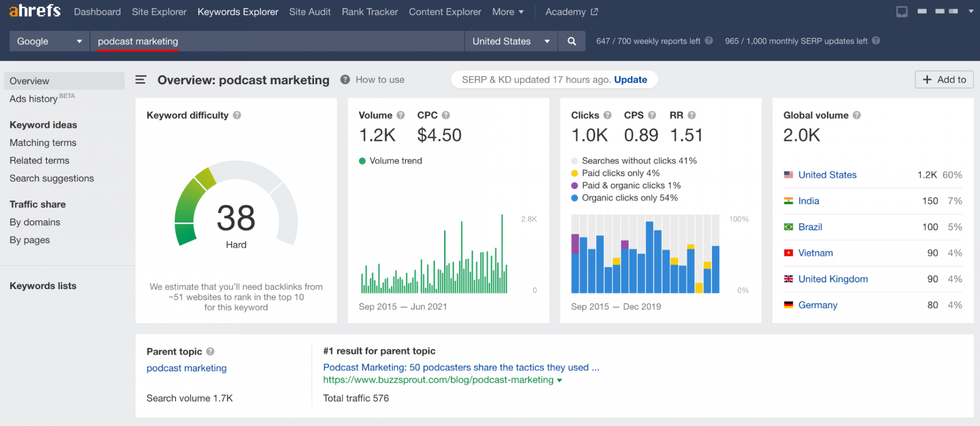Click the CPC help icon

coord(446,115)
